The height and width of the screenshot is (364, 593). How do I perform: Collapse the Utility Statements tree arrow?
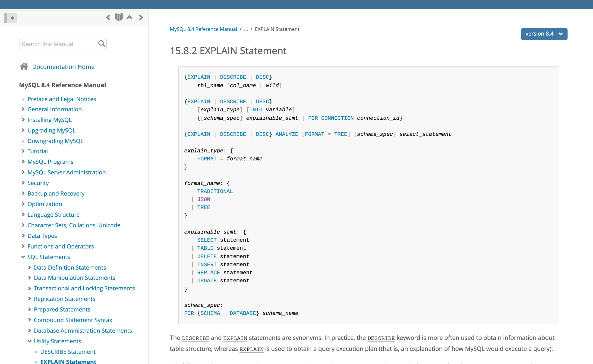[30, 341]
